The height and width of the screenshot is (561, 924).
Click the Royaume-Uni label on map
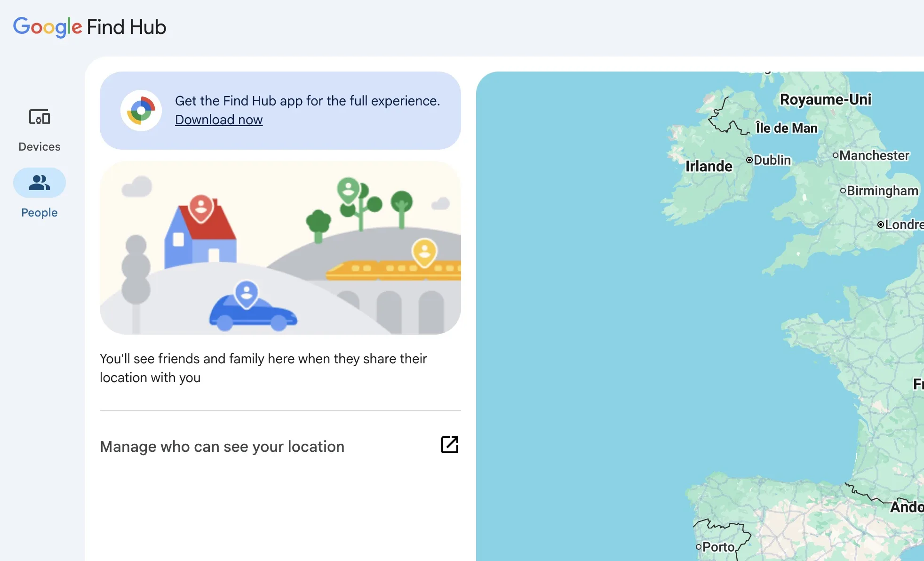coord(826,99)
